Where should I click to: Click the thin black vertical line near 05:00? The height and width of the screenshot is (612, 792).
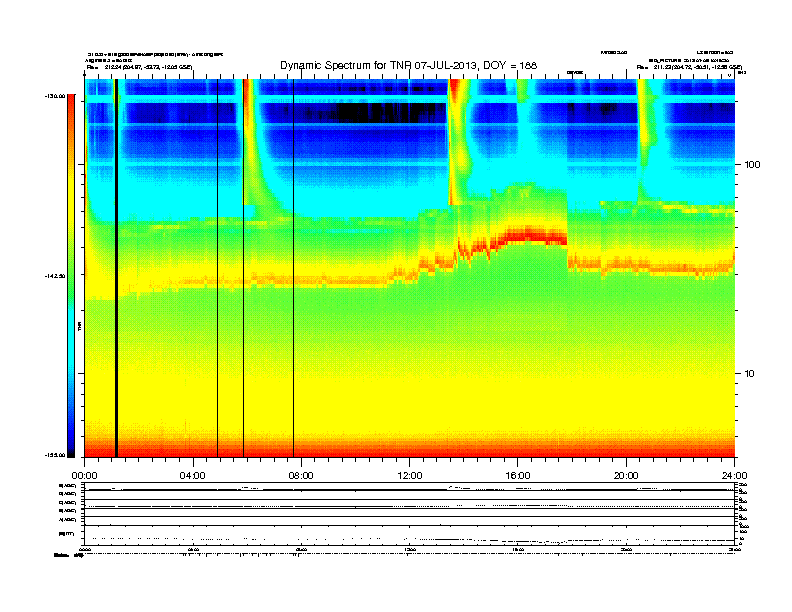(x=218, y=268)
